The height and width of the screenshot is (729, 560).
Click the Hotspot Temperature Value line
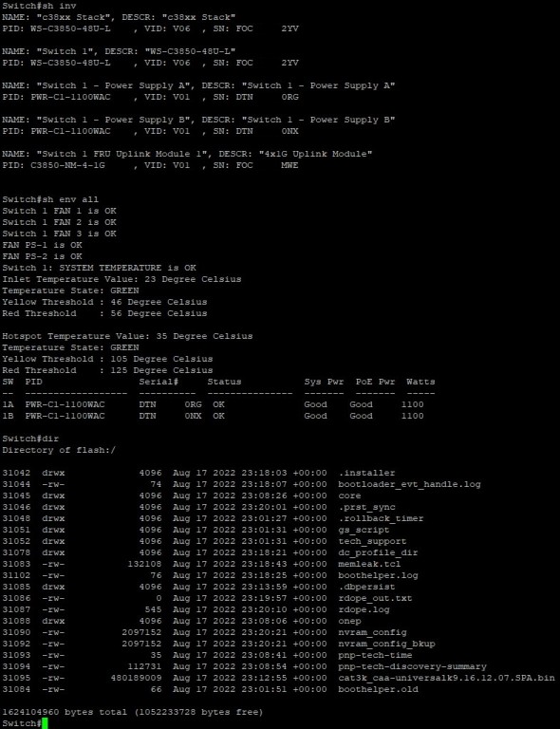click(x=127, y=336)
